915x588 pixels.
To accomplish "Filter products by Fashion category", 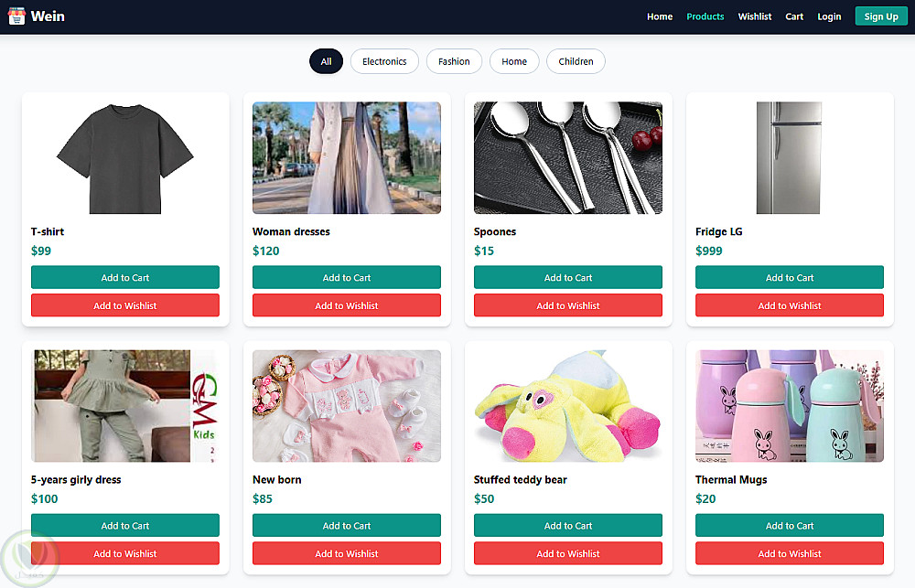I will click(x=454, y=61).
